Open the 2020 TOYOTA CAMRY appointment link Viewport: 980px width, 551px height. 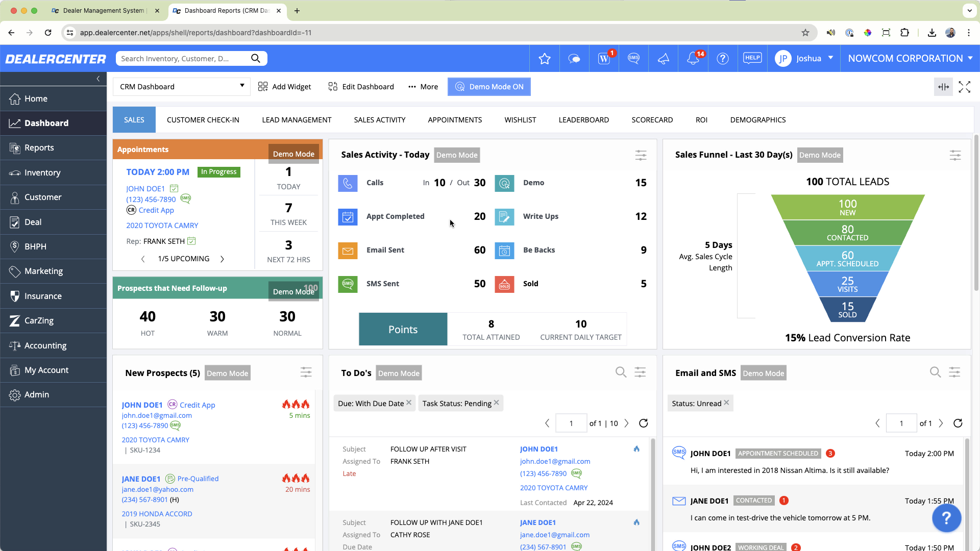pos(162,226)
